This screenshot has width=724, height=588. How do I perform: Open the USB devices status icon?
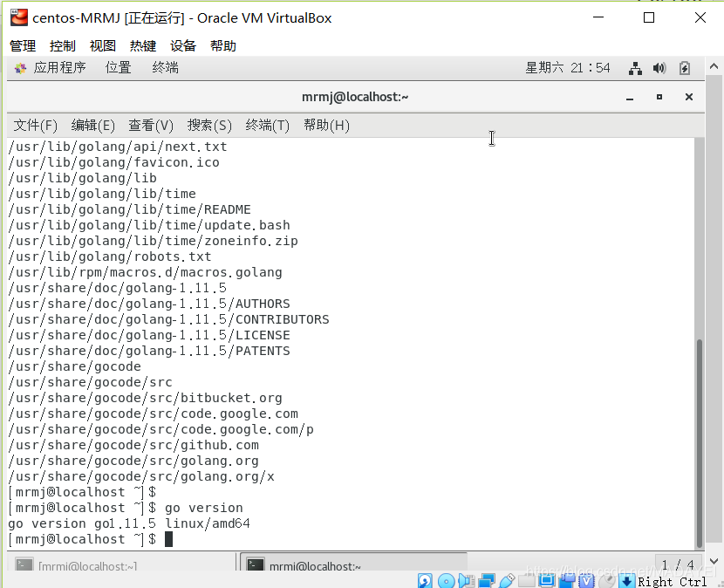507,581
